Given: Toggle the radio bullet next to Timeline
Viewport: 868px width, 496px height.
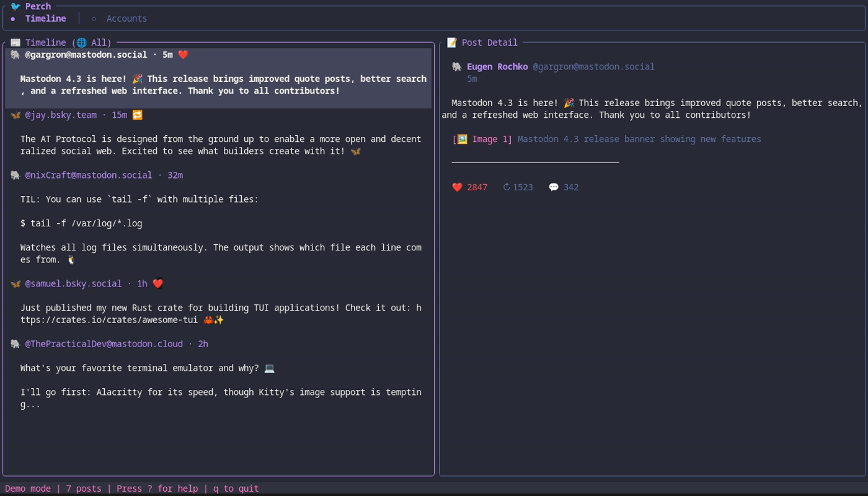Looking at the screenshot, I should [x=13, y=19].
